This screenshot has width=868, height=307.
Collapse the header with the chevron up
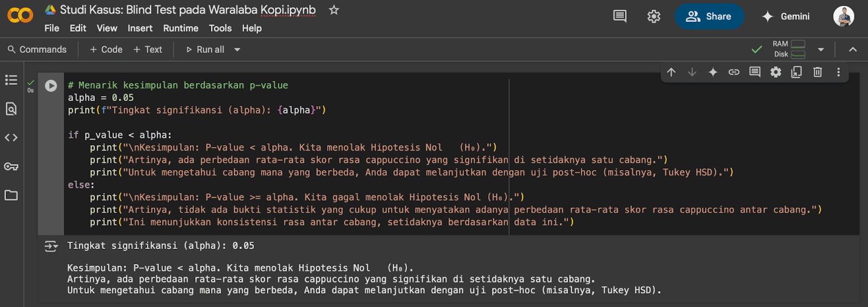tap(853, 49)
